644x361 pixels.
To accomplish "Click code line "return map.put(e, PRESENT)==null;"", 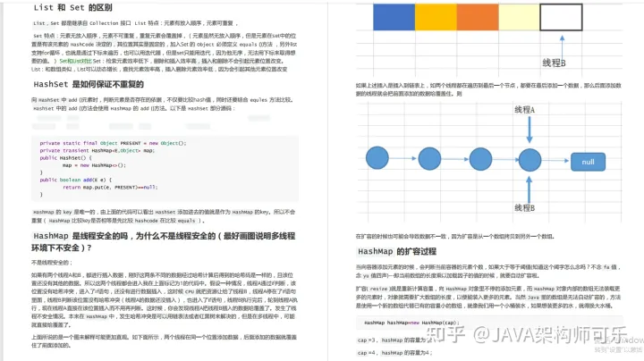I will point(110,187).
